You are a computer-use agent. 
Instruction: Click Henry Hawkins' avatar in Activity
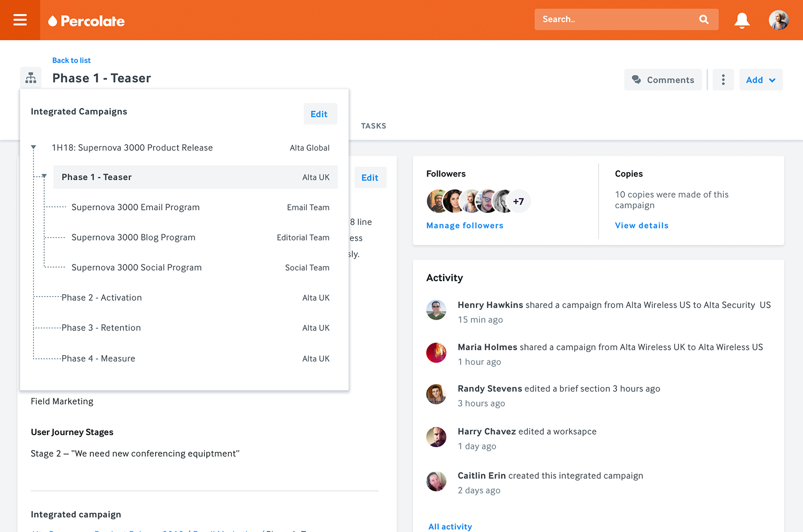[436, 310]
